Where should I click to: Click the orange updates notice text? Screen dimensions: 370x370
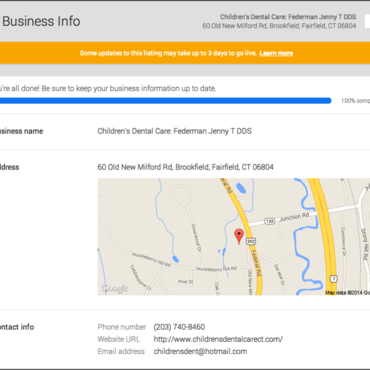coord(168,53)
